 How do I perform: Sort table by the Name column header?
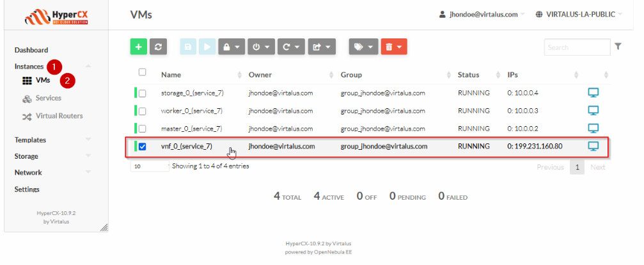171,75
